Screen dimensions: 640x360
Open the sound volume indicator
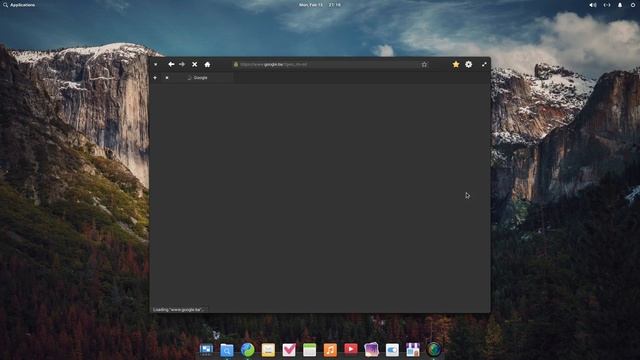click(x=593, y=5)
